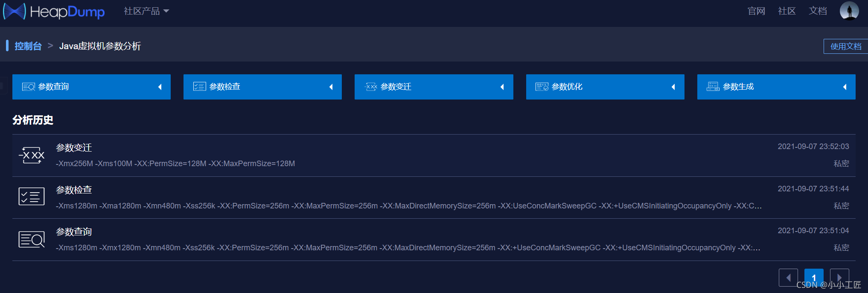Click the 使用文档 button

tap(845, 46)
